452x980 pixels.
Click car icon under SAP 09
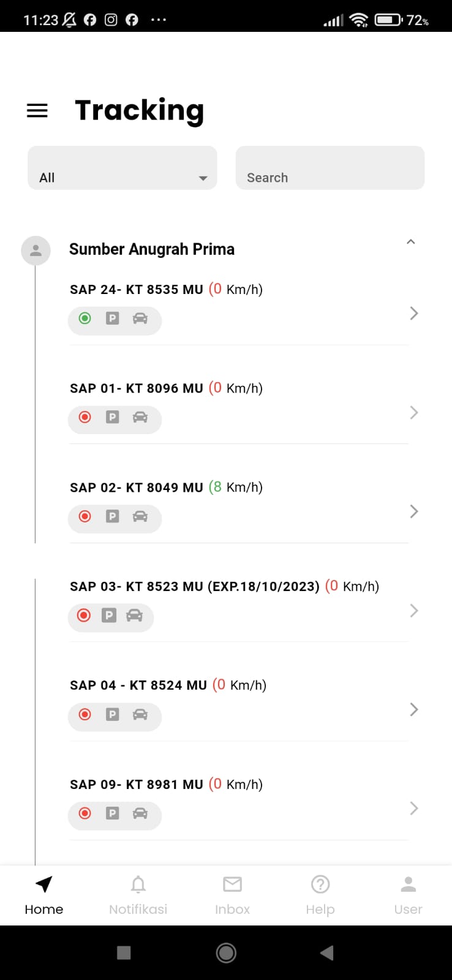click(140, 813)
